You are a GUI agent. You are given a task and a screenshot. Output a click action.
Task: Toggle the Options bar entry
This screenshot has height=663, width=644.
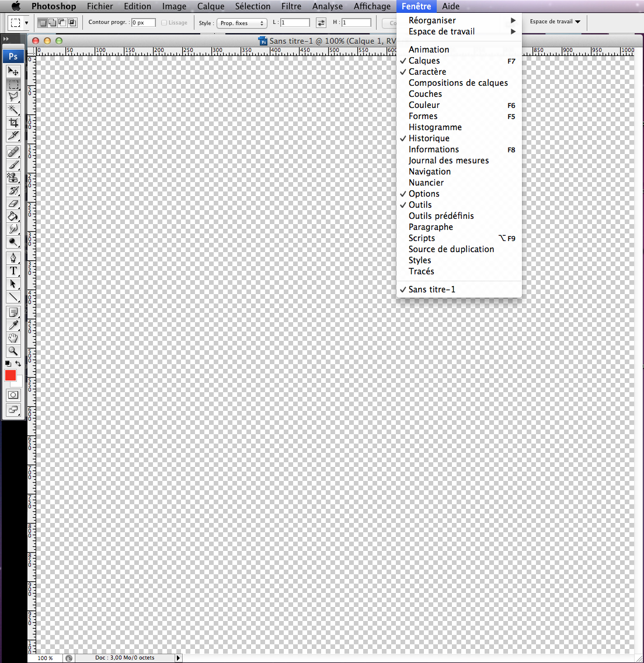(x=459, y=194)
